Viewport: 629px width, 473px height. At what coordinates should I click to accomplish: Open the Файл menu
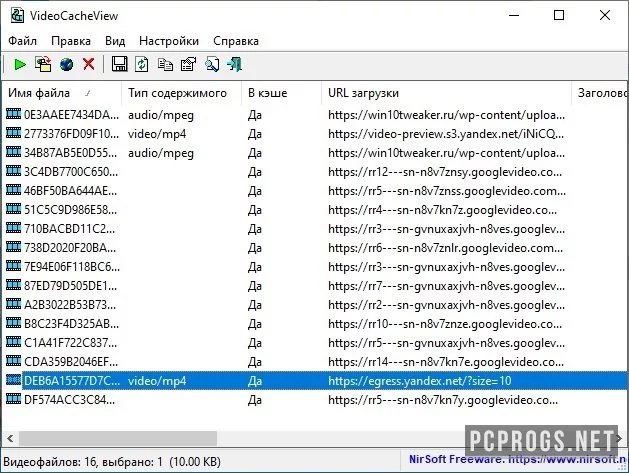pyautogui.click(x=22, y=41)
